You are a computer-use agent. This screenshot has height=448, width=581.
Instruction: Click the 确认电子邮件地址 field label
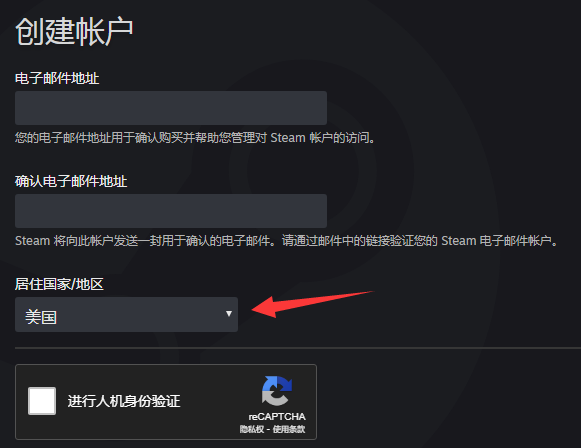71,181
